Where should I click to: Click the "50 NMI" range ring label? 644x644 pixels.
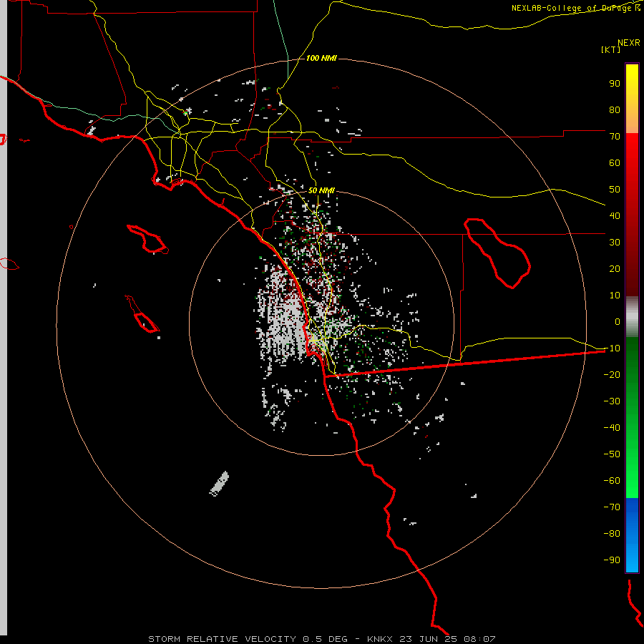click(321, 190)
